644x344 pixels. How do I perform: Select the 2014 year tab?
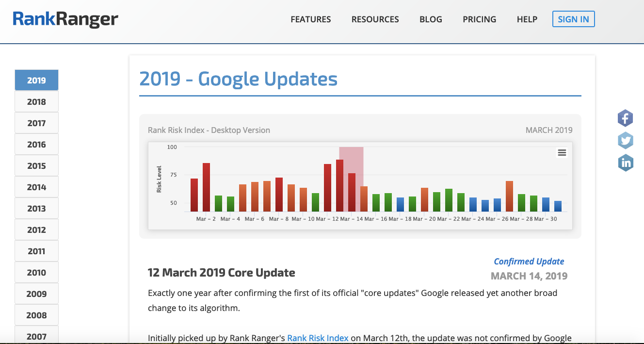tap(36, 187)
